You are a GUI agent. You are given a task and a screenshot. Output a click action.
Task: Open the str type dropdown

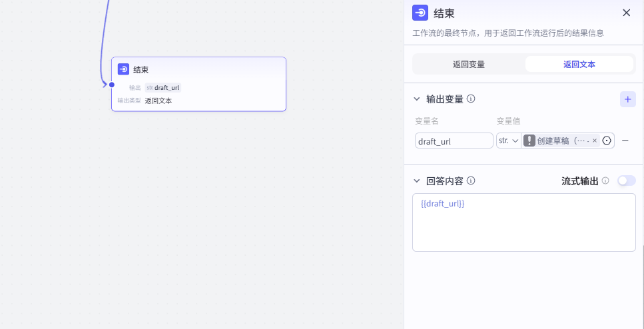(x=509, y=141)
